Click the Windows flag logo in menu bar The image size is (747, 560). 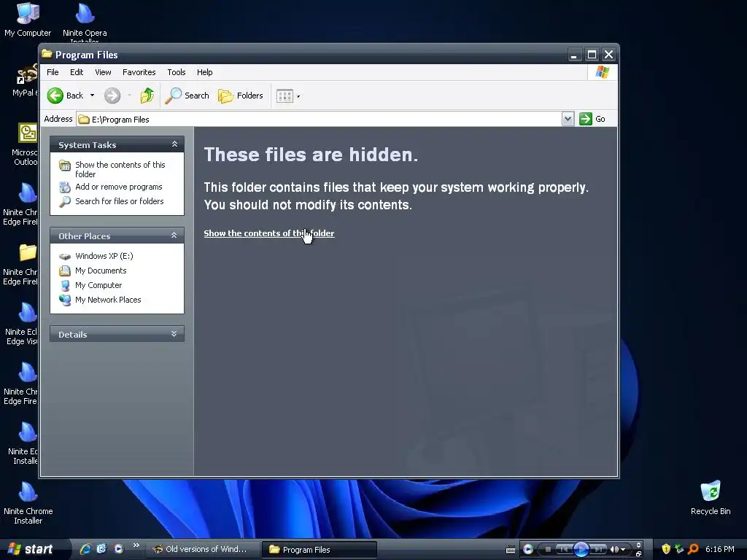click(603, 72)
